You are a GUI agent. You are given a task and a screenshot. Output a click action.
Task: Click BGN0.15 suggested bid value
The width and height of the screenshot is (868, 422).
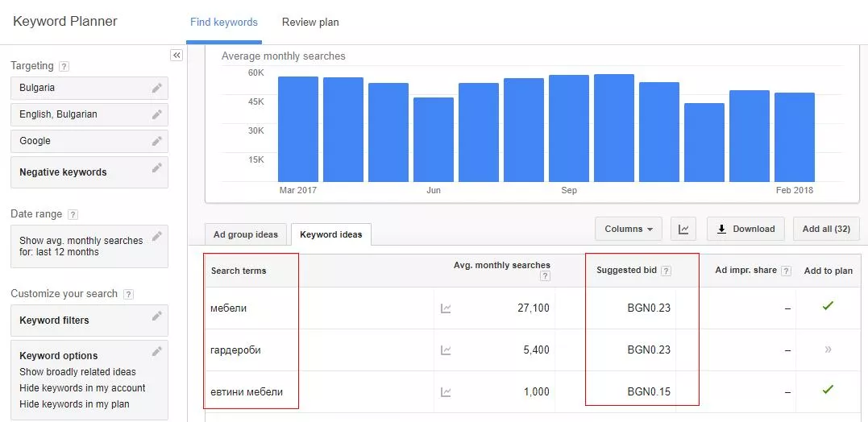649,392
